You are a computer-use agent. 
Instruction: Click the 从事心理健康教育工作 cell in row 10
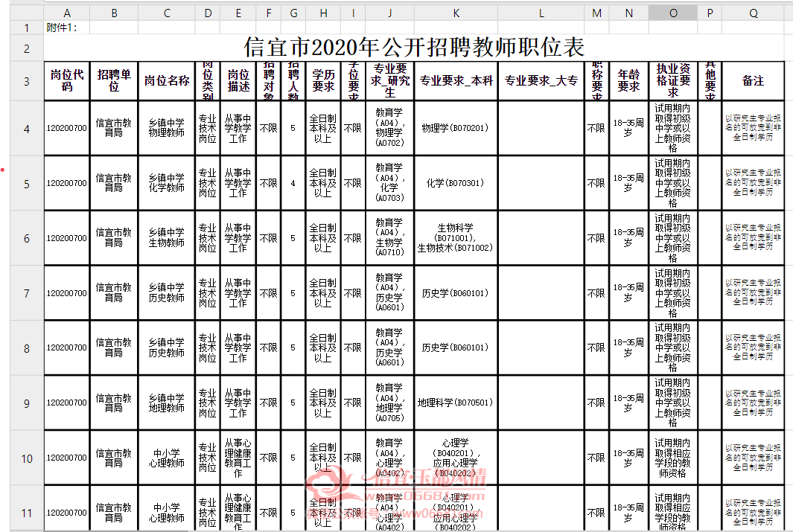click(x=238, y=458)
